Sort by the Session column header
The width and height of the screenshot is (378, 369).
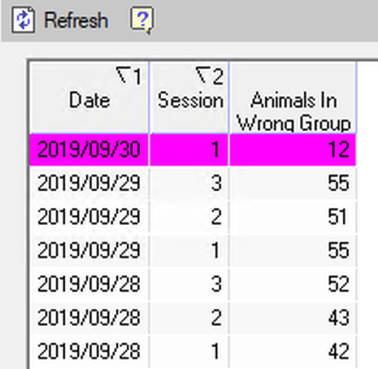[189, 98]
